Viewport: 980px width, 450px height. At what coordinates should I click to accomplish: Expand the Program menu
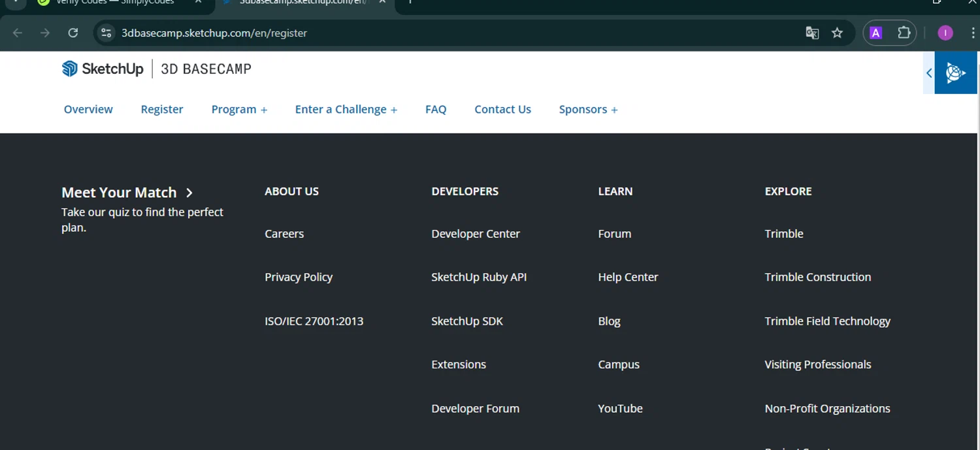[x=239, y=110]
